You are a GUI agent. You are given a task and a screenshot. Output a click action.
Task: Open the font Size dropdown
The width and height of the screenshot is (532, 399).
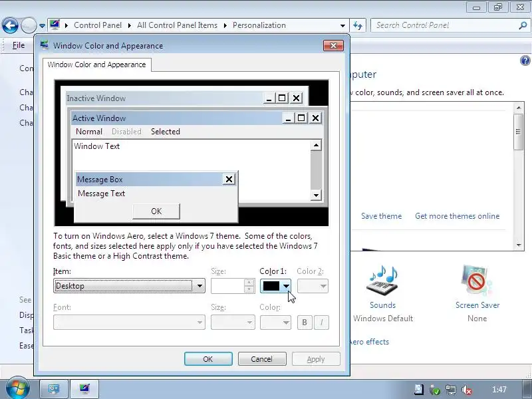233,323
